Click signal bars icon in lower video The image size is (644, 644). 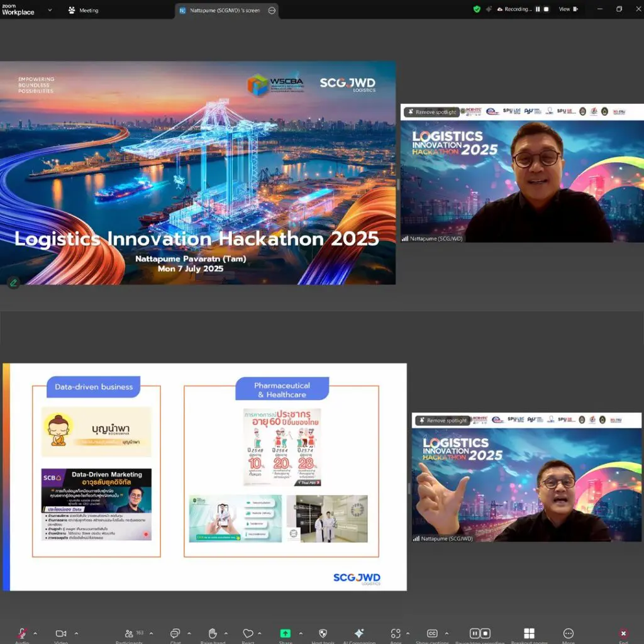pyautogui.click(x=416, y=538)
